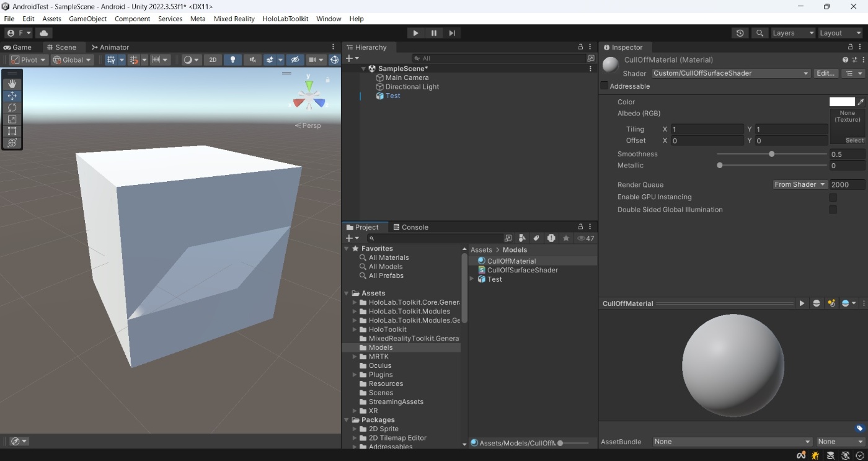Expand the Test model in Project
Image resolution: width=868 pixels, height=461 pixels.
[x=472, y=279]
